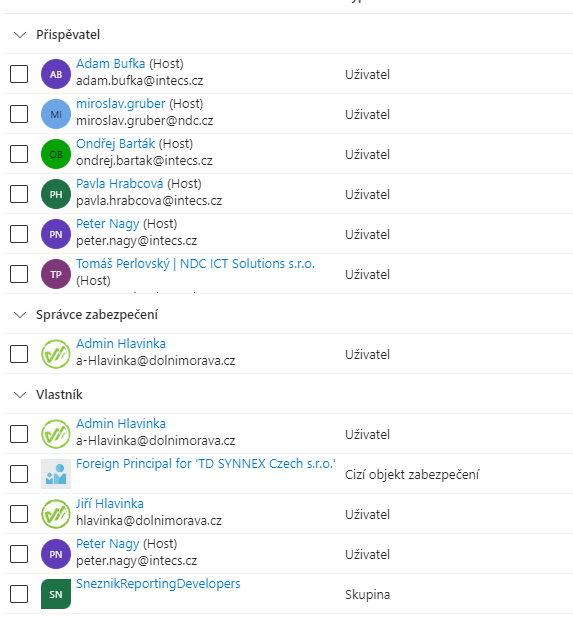Open miroslav.gruber user link
The image size is (573, 641).
[121, 104]
